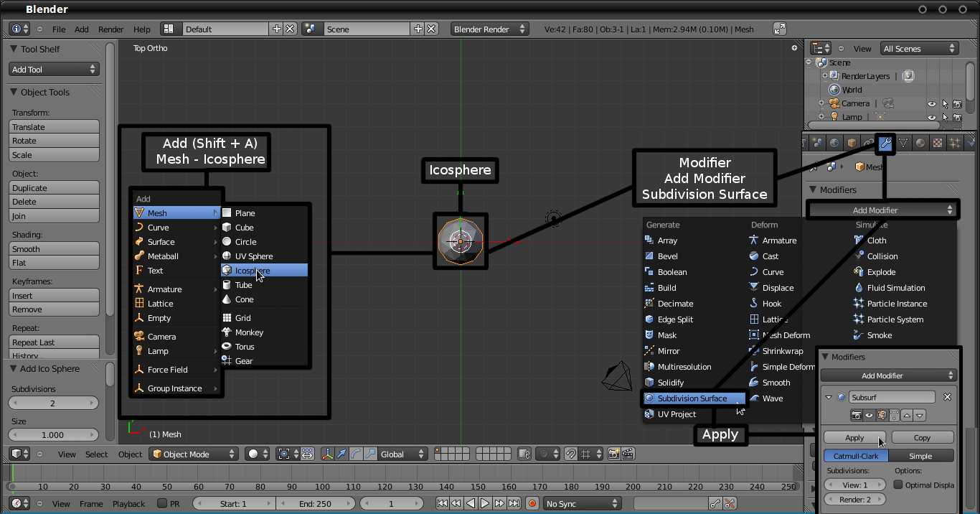Click the Repeat Last button
The width and height of the screenshot is (980, 514).
click(x=55, y=342)
